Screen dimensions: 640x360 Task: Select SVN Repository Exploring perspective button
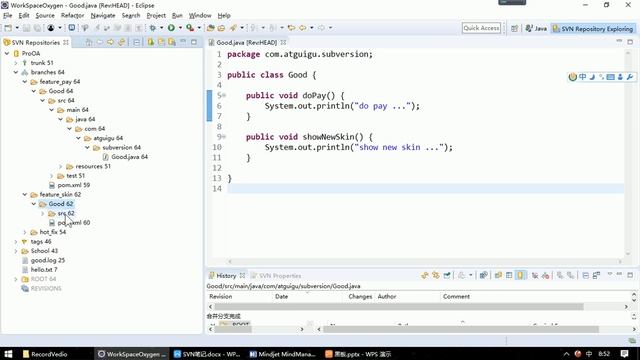[x=593, y=29]
